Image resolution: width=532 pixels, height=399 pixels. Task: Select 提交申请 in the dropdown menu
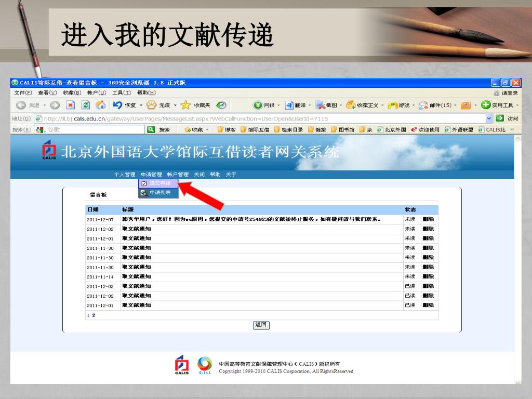click(x=158, y=183)
